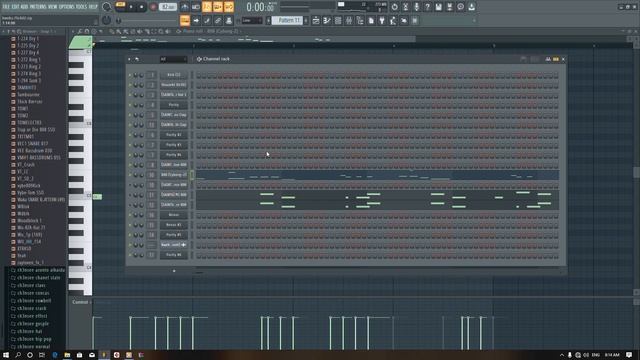The width and height of the screenshot is (640, 360).
Task: Expand the ch3more hip pop folder
Action: coord(34,339)
